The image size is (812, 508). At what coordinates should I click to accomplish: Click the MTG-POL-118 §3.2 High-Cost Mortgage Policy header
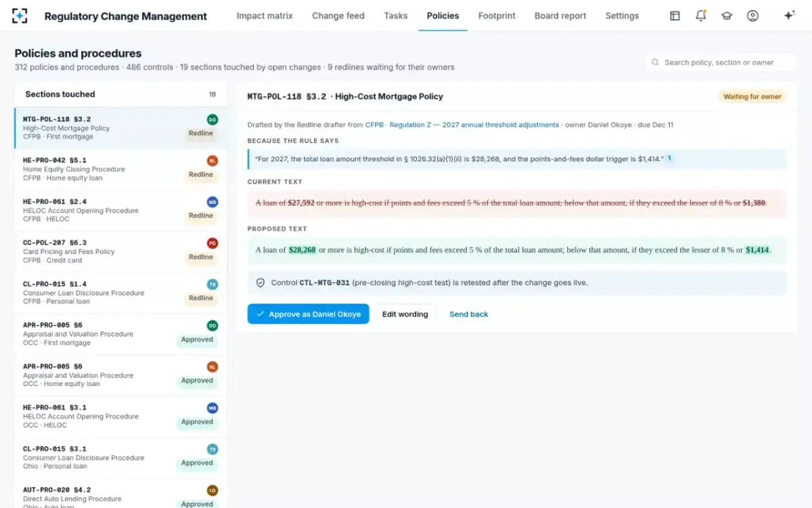point(345,97)
